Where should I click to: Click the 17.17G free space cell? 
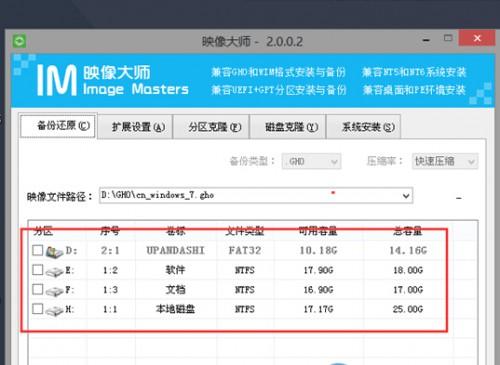pos(318,309)
